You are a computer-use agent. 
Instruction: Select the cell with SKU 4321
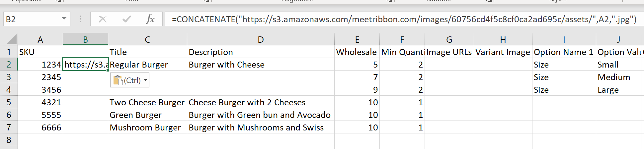pyautogui.click(x=40, y=102)
